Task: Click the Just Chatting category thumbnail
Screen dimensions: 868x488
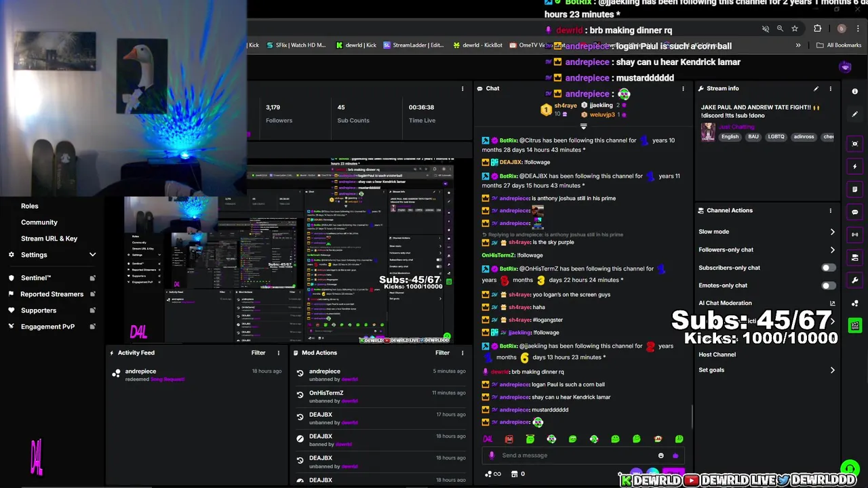Action: pyautogui.click(x=708, y=131)
